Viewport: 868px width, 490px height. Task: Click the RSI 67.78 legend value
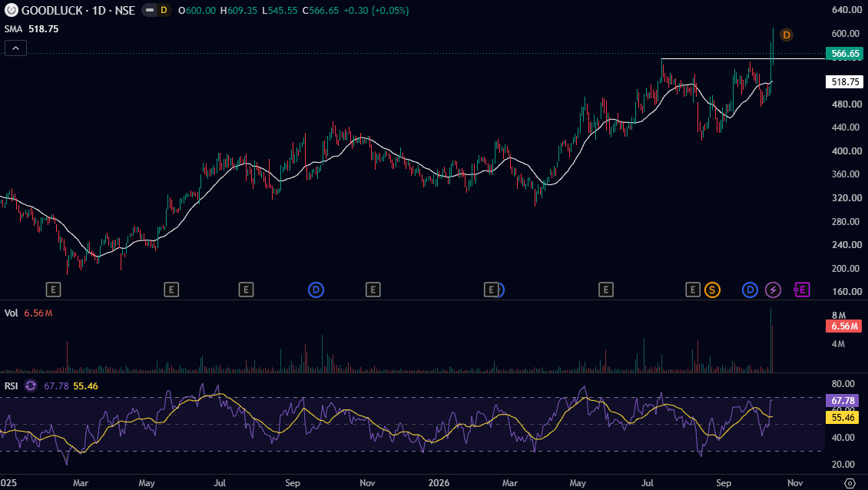pyautogui.click(x=57, y=386)
